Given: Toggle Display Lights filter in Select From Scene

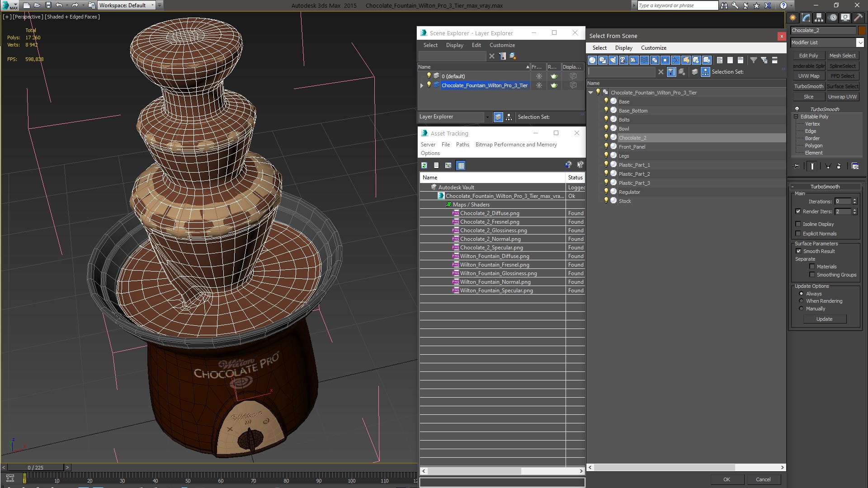Looking at the screenshot, I should [x=613, y=60].
